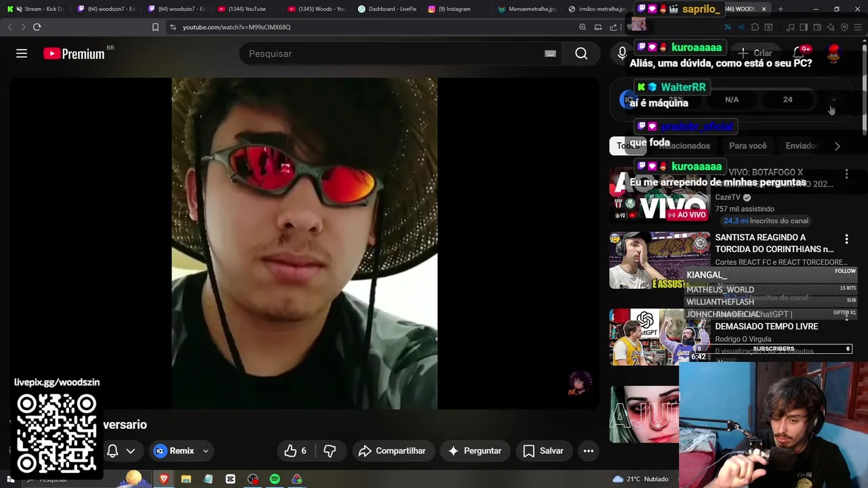This screenshot has height=488, width=868.
Task: Open File Explorer in the taskbar
Action: coord(186,479)
